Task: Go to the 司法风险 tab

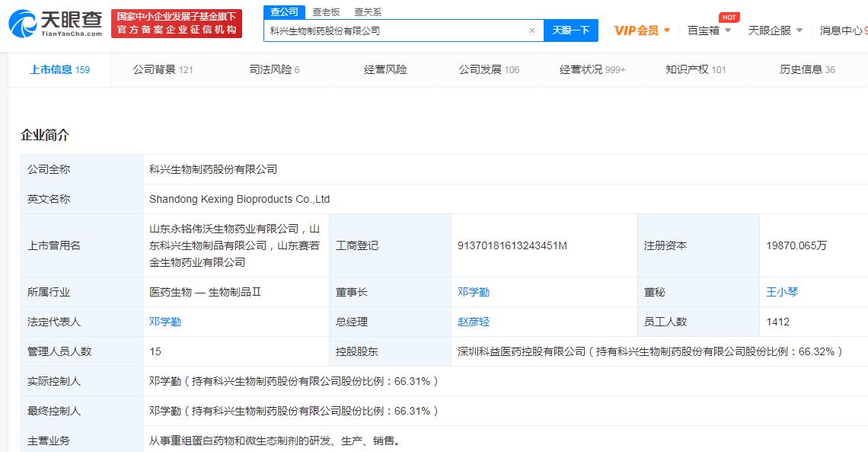Action: (274, 69)
